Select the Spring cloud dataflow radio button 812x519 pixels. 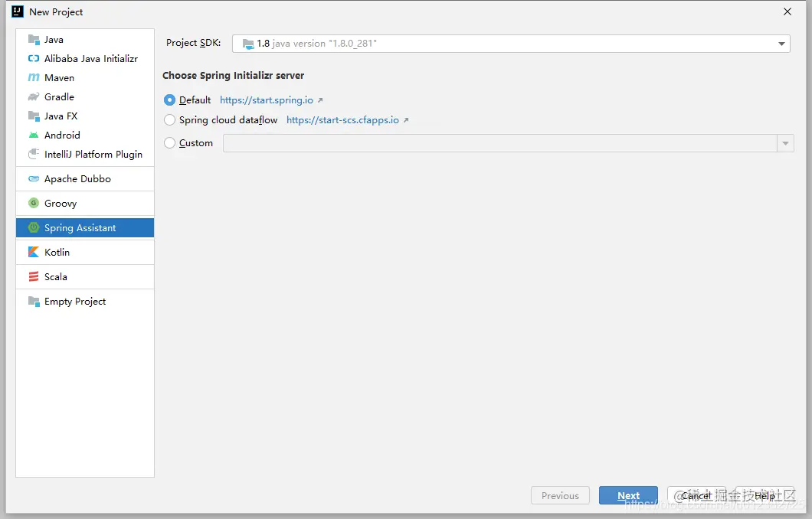point(169,120)
